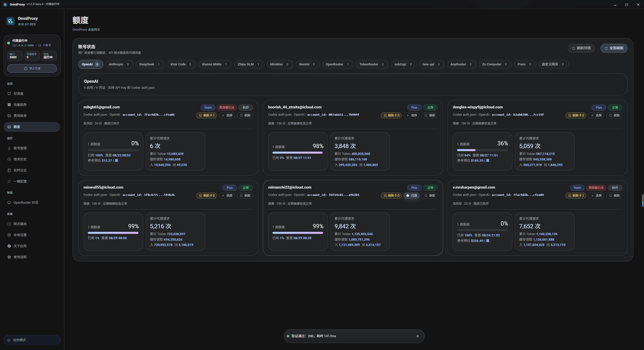Viewport: 644px width, 350px height.
Task: Open the new-api provider tab
Action: [x=432, y=64]
